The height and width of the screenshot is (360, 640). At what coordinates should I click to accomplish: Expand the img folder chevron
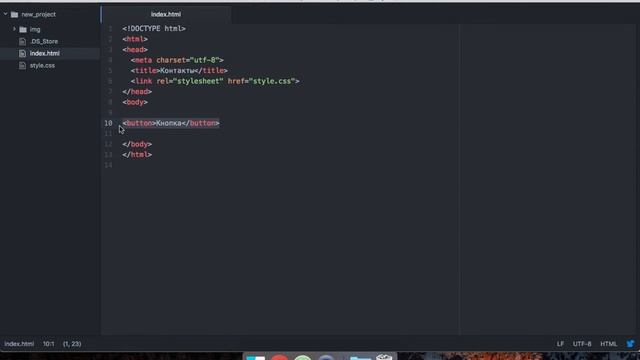click(14, 29)
